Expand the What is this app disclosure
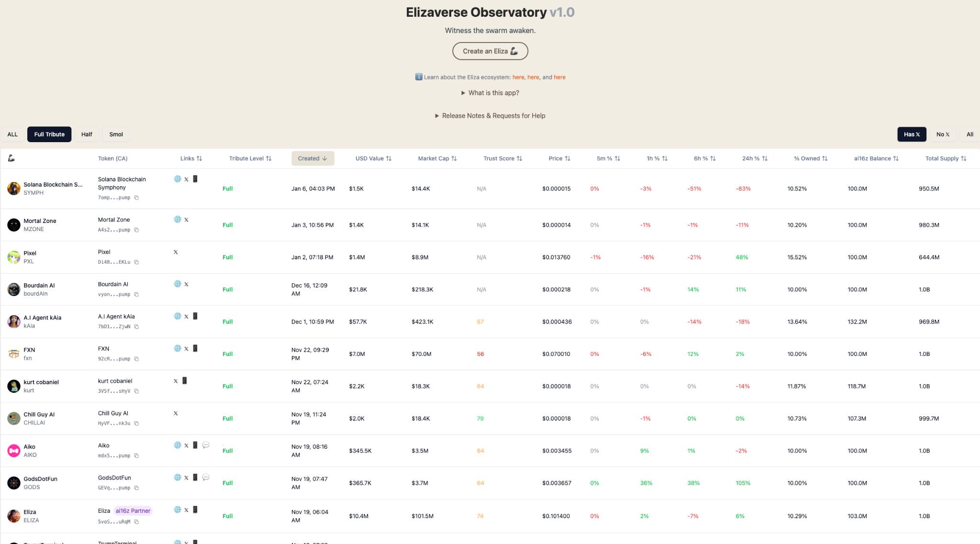The height and width of the screenshot is (544, 980). [x=490, y=92]
